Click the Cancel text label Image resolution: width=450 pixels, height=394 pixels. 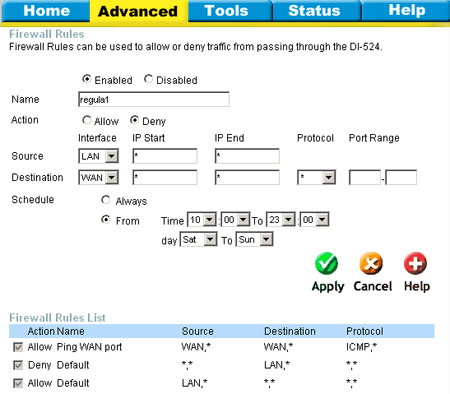[x=373, y=286]
